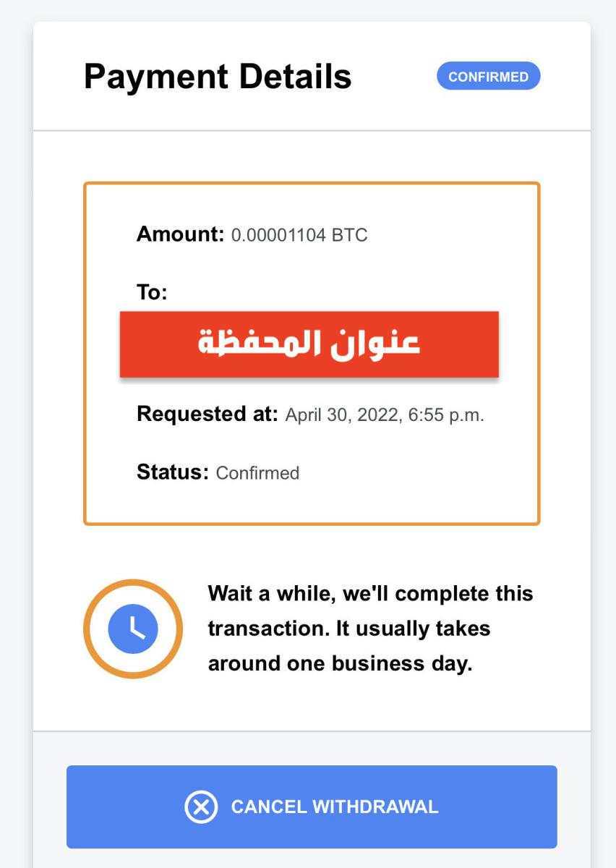This screenshot has width=616, height=868.
Task: Click the CONFIRMED status badge
Action: 488,77
